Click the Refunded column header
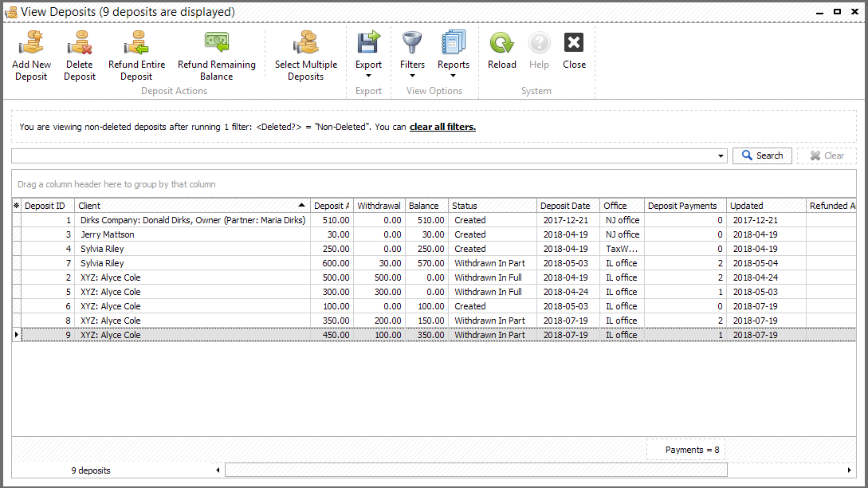 pos(831,206)
